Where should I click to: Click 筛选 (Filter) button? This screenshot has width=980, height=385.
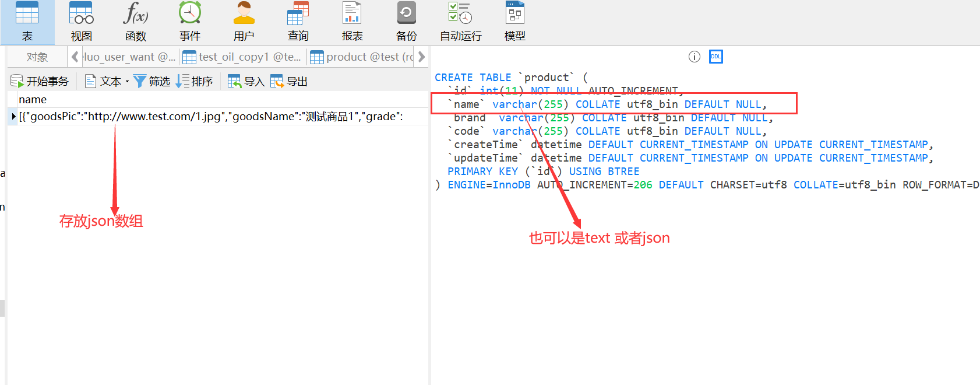click(151, 81)
